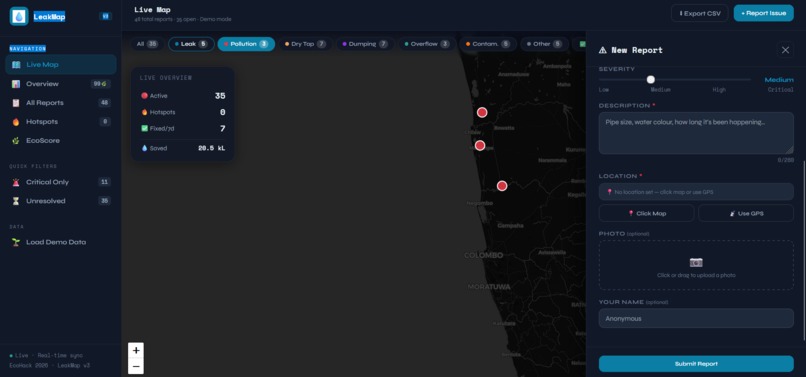Click the middle red map marker
806x377 pixels.
point(480,146)
